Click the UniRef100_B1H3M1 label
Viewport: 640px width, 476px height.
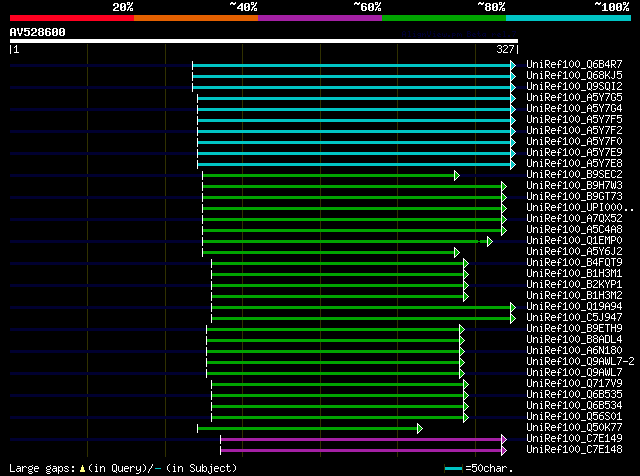click(574, 274)
